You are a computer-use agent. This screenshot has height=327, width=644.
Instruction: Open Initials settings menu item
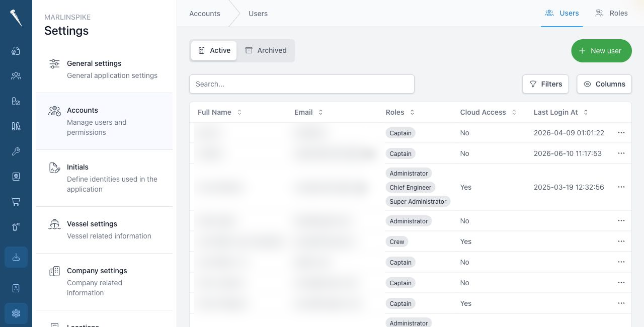click(x=104, y=178)
